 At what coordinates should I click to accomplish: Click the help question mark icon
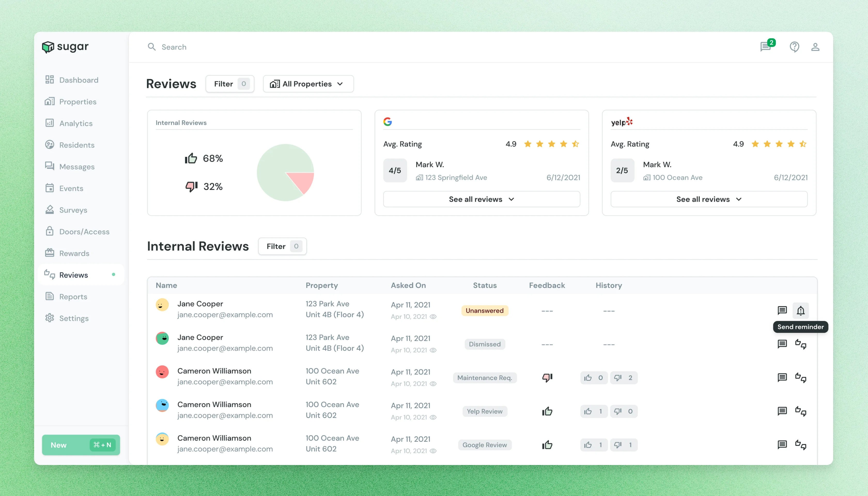pos(794,47)
